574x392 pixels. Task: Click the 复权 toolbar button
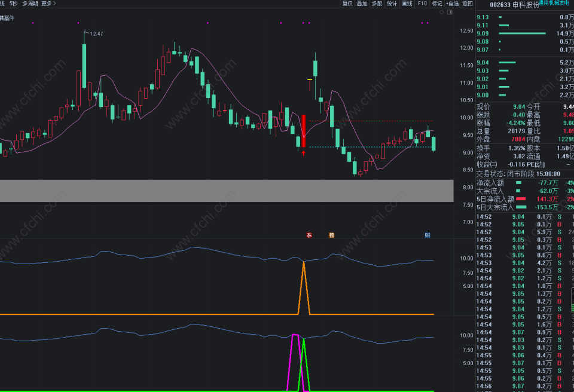[x=347, y=4]
